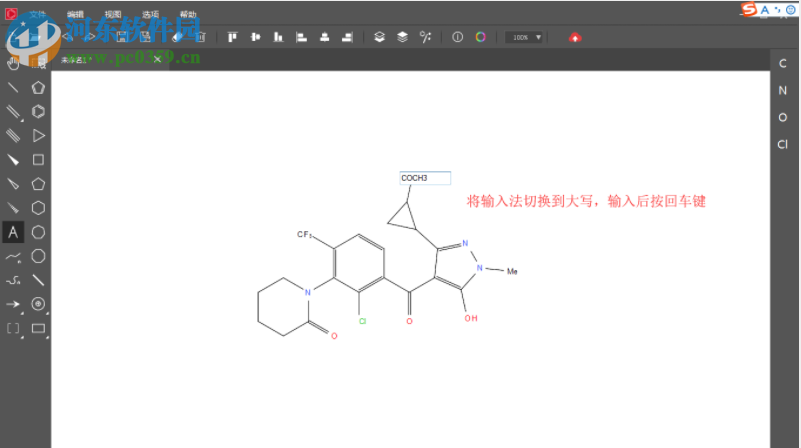Click the trash delete toolbar icon
801x448 pixels.
point(201,37)
